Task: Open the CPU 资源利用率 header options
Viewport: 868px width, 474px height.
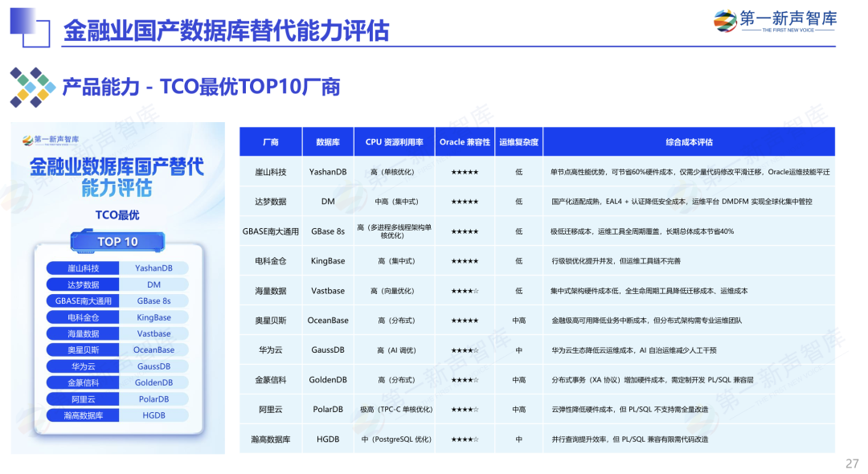Action: click(395, 141)
